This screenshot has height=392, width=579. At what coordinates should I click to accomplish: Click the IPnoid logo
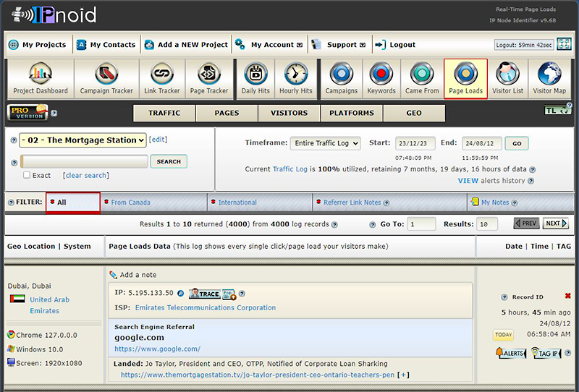coord(54,14)
